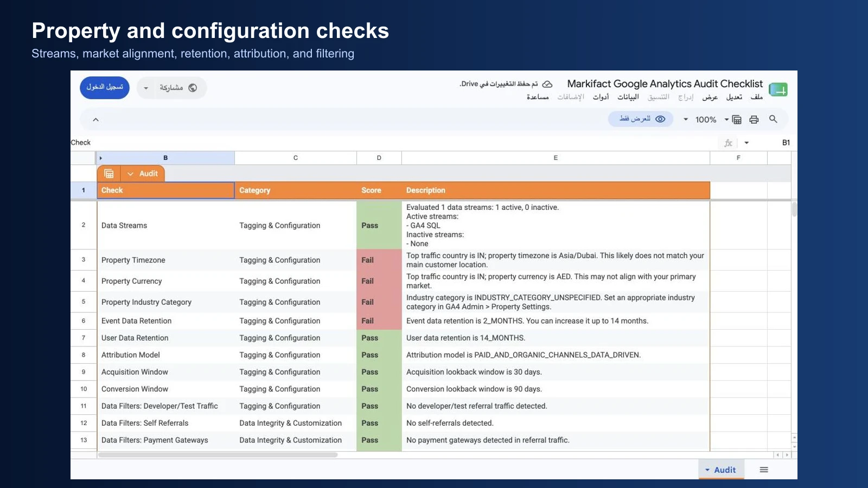Click the مشاركة share button
The image size is (868, 488).
tap(178, 88)
